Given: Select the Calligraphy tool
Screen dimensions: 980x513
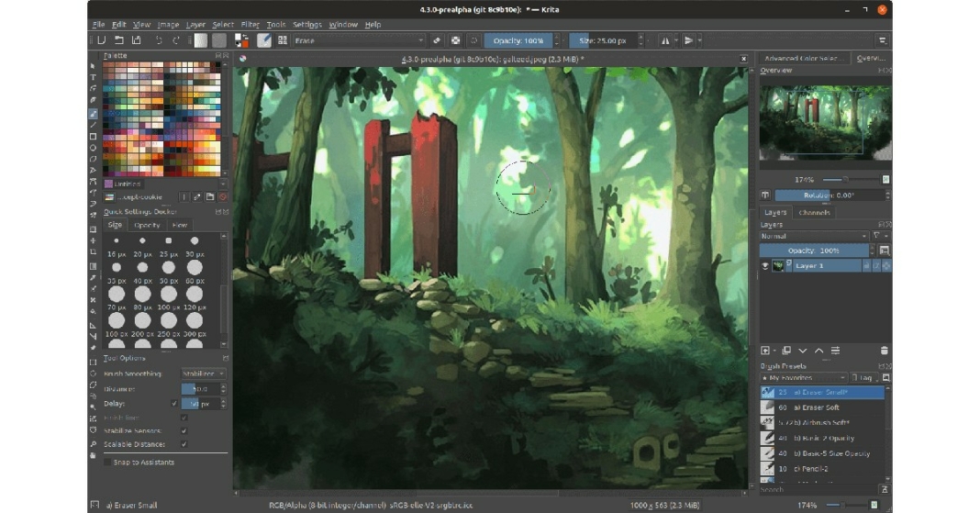Looking at the screenshot, I should (x=93, y=100).
